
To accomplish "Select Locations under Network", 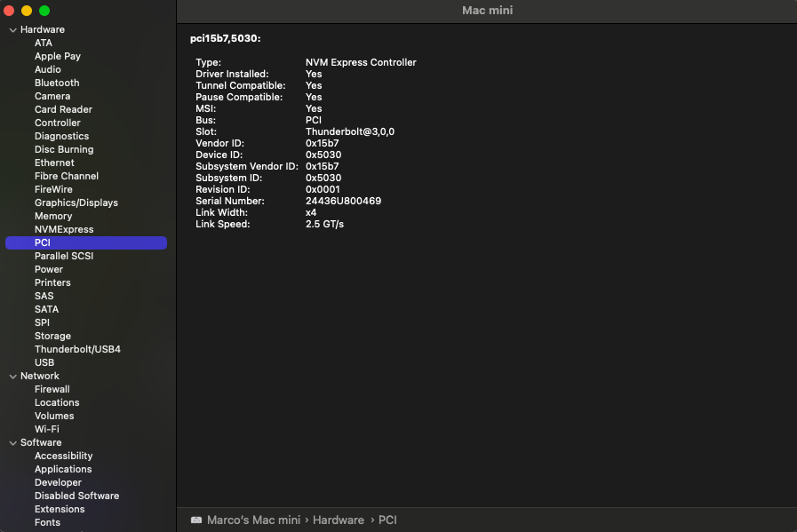I will coord(57,402).
